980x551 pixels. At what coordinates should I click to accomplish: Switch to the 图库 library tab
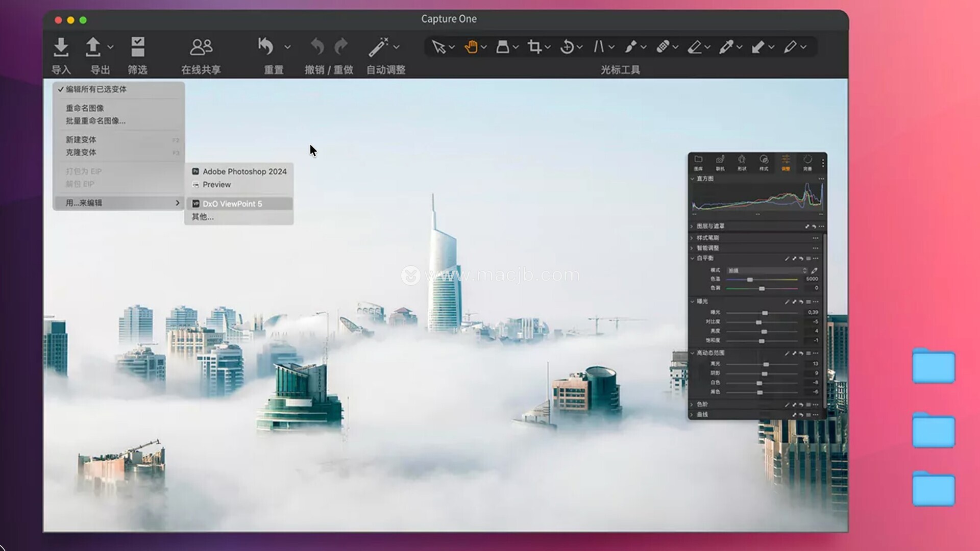[x=698, y=162]
